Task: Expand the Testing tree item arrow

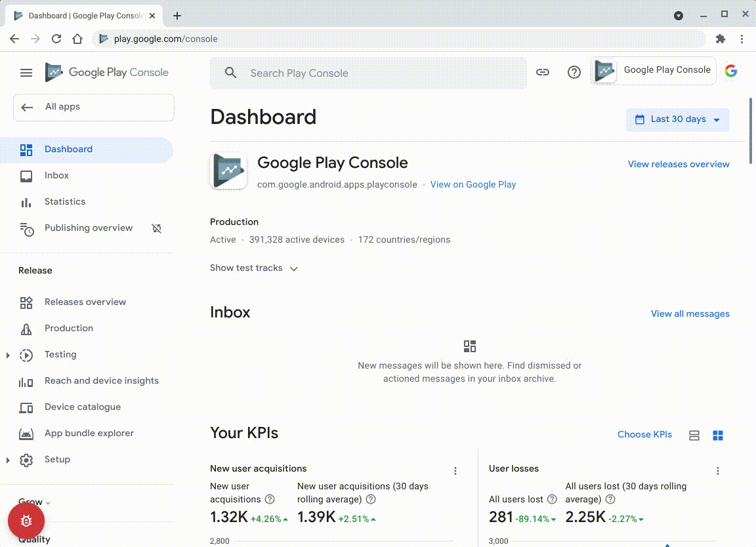Action: click(8, 355)
